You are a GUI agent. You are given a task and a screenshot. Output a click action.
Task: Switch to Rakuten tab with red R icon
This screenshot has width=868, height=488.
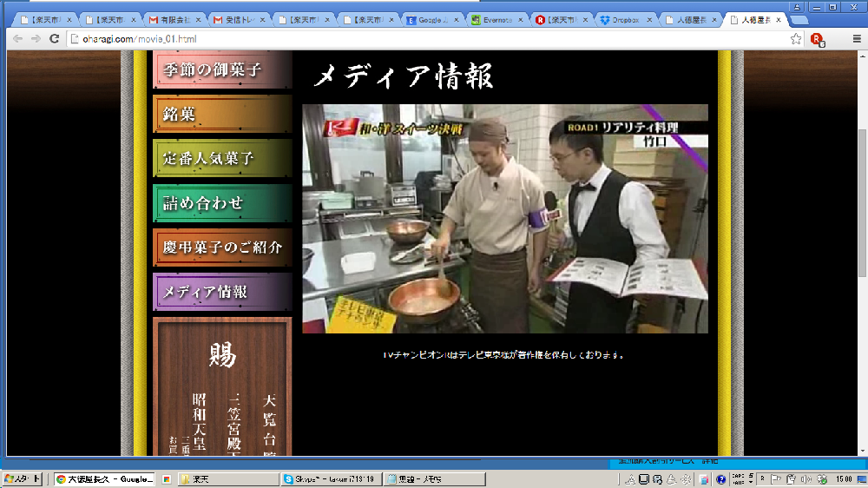[562, 20]
